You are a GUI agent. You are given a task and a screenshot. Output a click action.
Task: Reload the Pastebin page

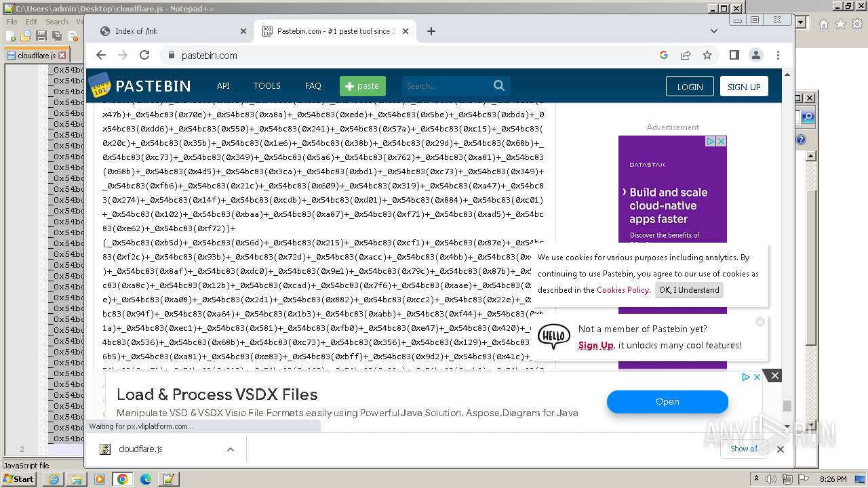tap(144, 56)
